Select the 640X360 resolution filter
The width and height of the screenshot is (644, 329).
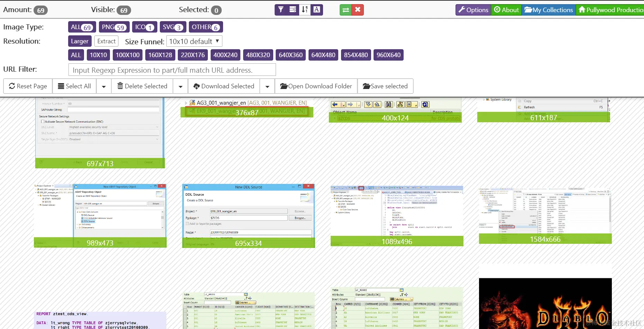[x=291, y=55]
